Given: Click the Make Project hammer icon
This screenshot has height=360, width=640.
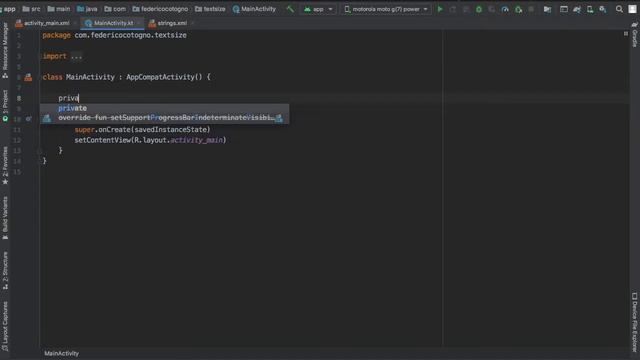Looking at the screenshot, I should point(290,9).
